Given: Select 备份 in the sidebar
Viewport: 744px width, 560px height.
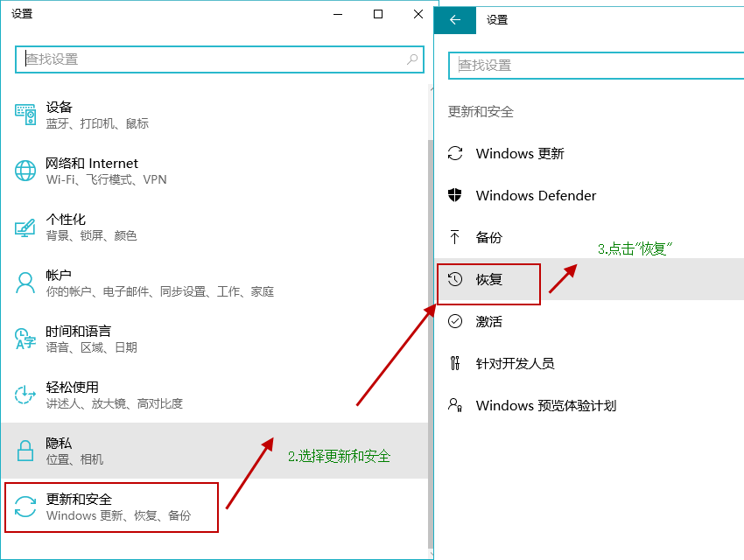Looking at the screenshot, I should pos(589,237).
